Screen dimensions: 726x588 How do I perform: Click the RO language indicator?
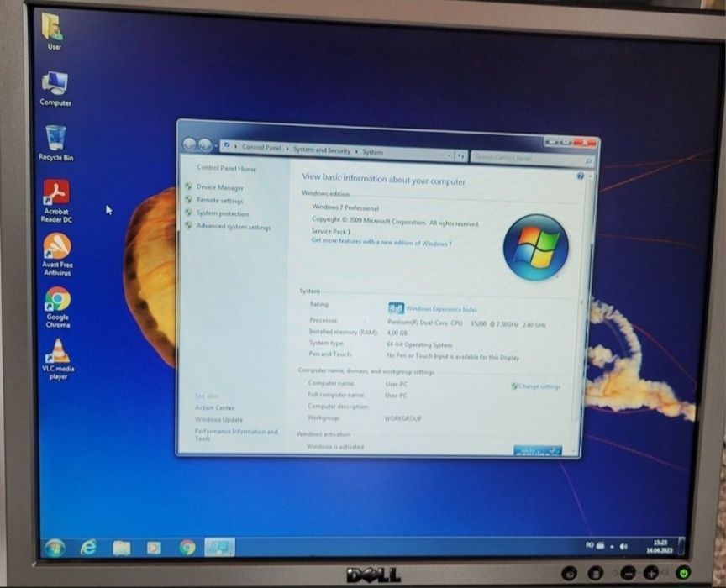(x=589, y=545)
